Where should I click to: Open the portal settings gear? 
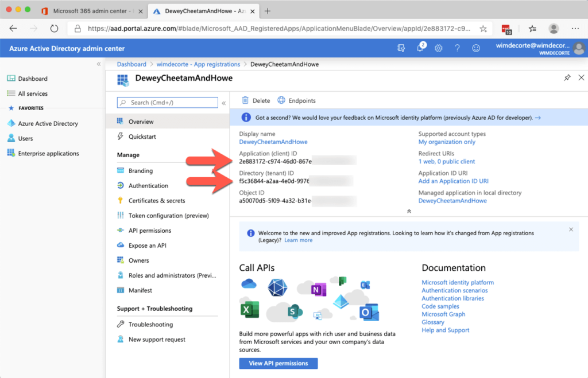click(438, 48)
